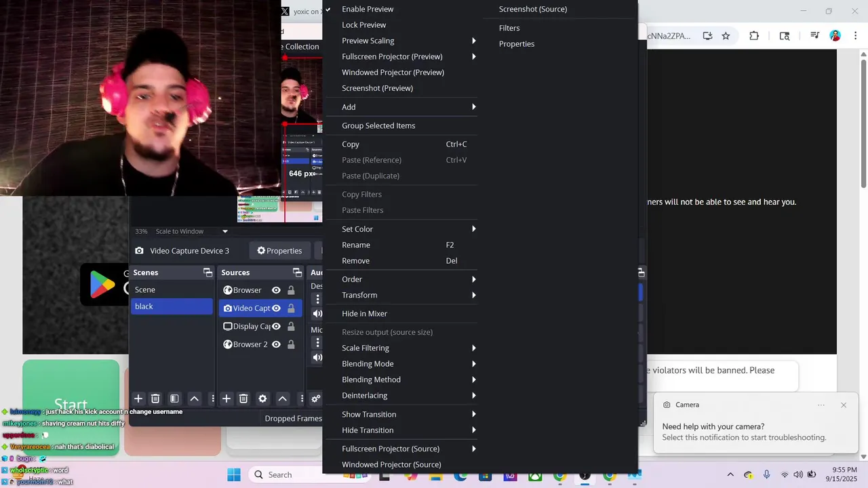
Task: Add a new source with the Sources plus icon
Action: [226, 399]
